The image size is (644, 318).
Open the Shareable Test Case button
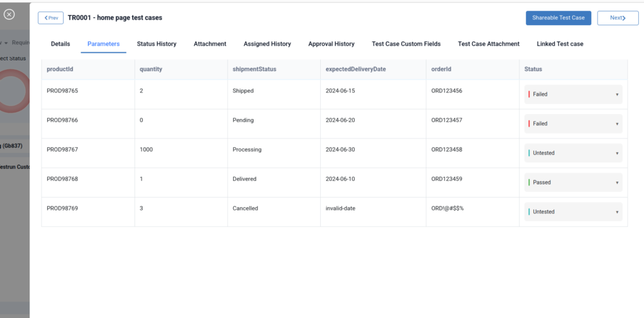(558, 18)
